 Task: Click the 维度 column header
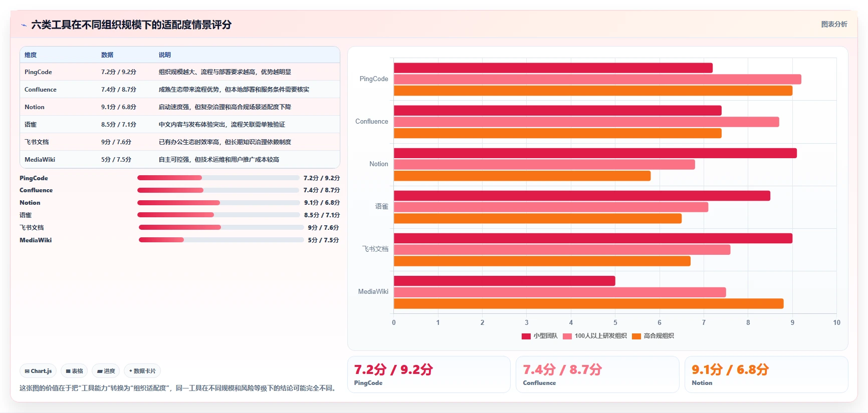click(x=31, y=55)
